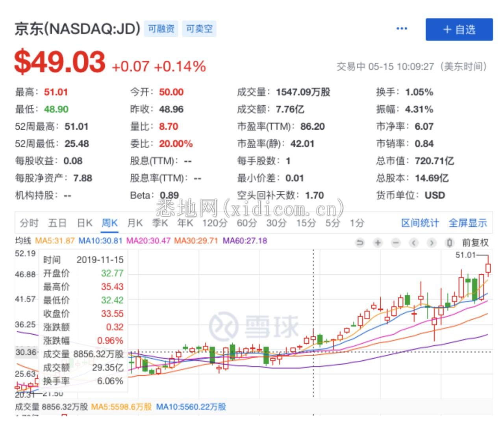Screen dimensions: 504x421
Task: Click the 最低 48.90 value
Action: 56,109
